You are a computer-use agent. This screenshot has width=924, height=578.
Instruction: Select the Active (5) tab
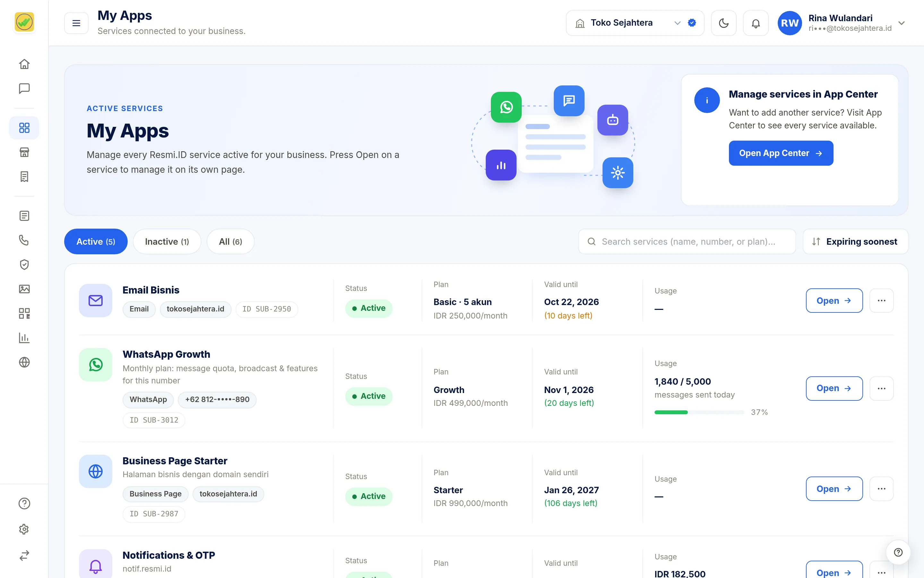click(x=96, y=241)
